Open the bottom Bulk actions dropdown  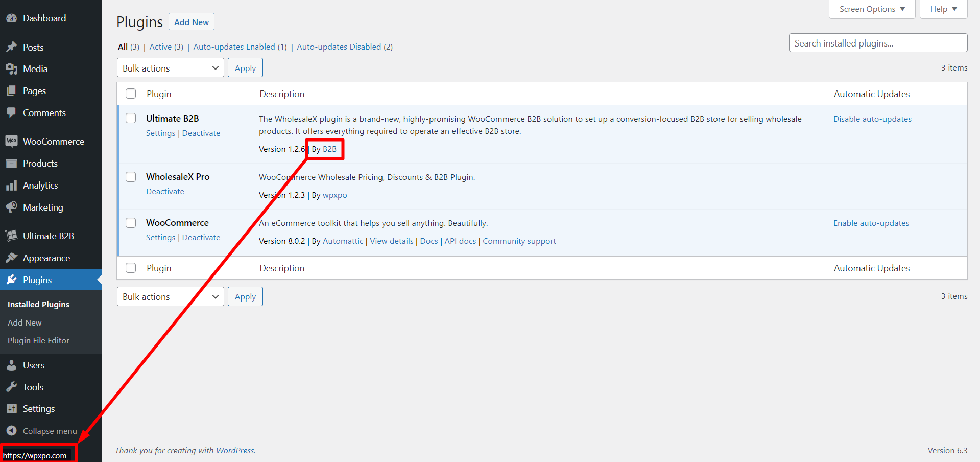coord(170,296)
